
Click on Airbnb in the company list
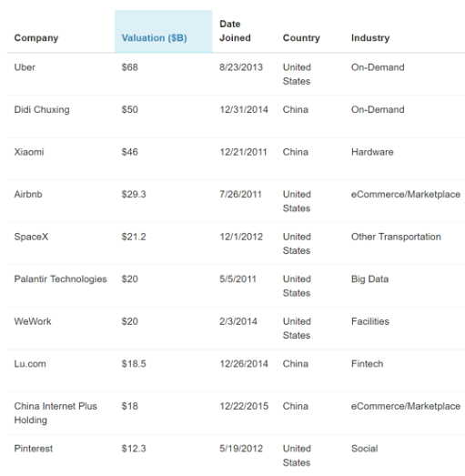click(28, 194)
